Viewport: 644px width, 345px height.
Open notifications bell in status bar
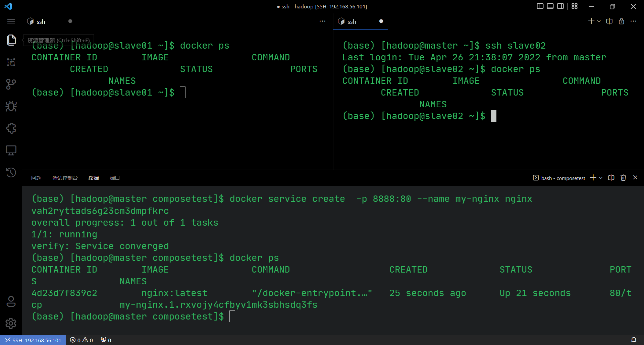(x=634, y=340)
